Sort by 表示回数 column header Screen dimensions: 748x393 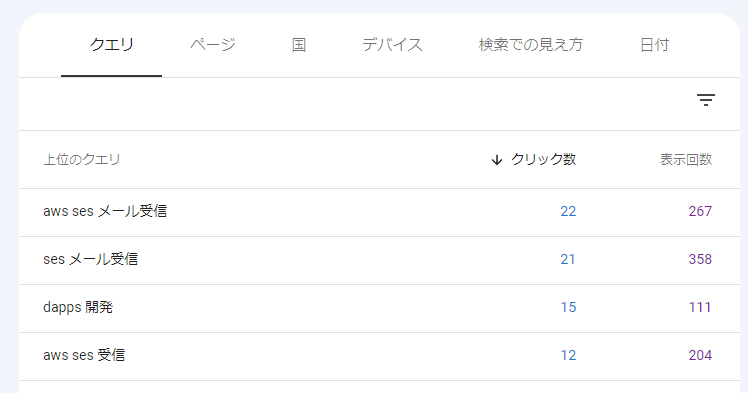(x=686, y=159)
